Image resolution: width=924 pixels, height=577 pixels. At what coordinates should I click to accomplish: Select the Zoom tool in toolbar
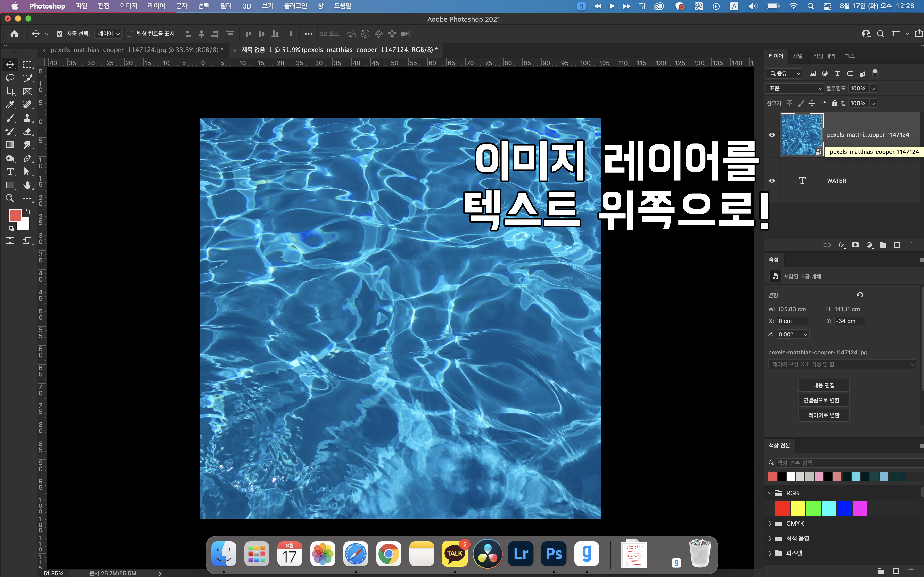[10, 198]
